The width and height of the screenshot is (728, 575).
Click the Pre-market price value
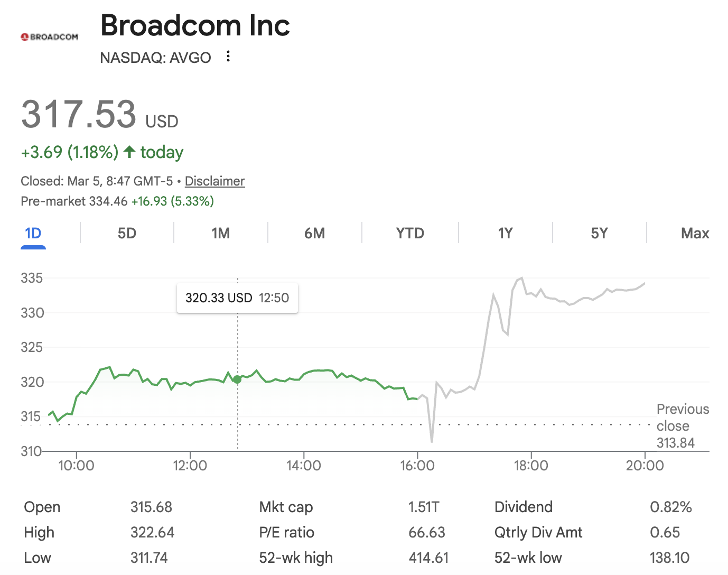(110, 201)
